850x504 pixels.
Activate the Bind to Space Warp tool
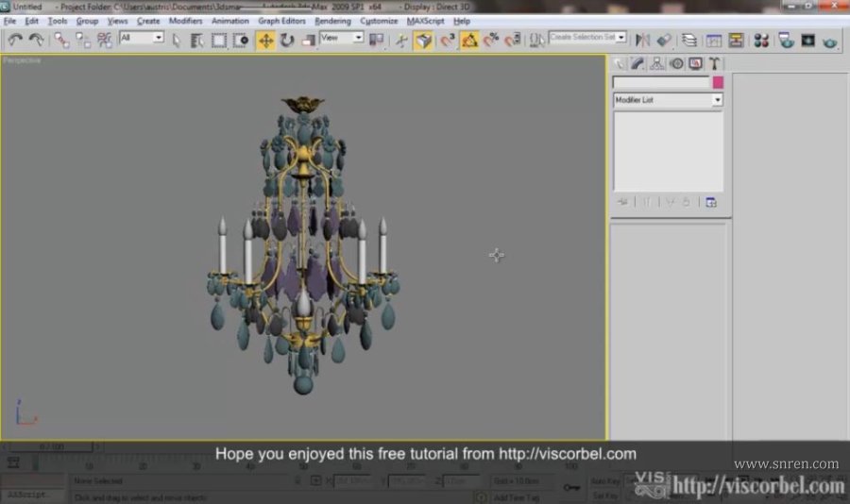(104, 40)
